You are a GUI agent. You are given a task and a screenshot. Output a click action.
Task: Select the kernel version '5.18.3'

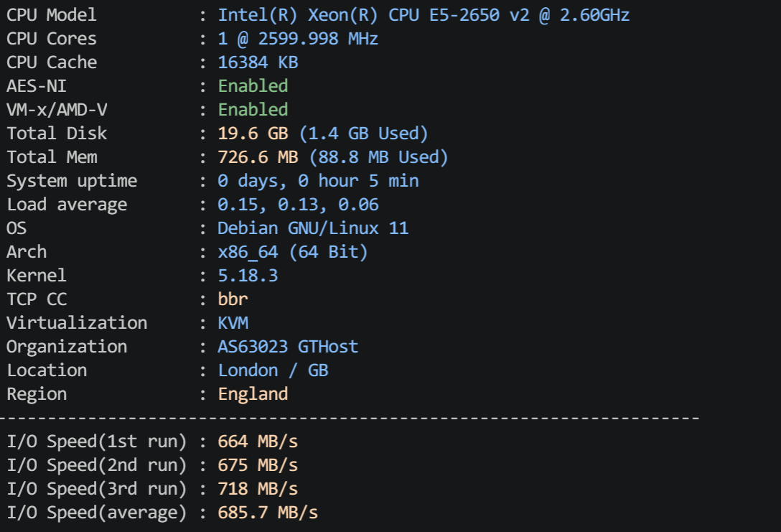[x=248, y=276]
